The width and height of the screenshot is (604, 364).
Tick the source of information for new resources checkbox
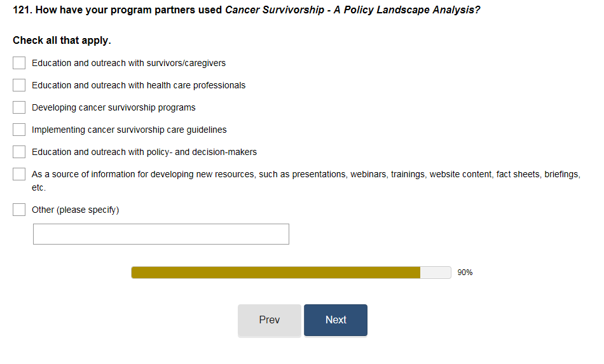[19, 174]
